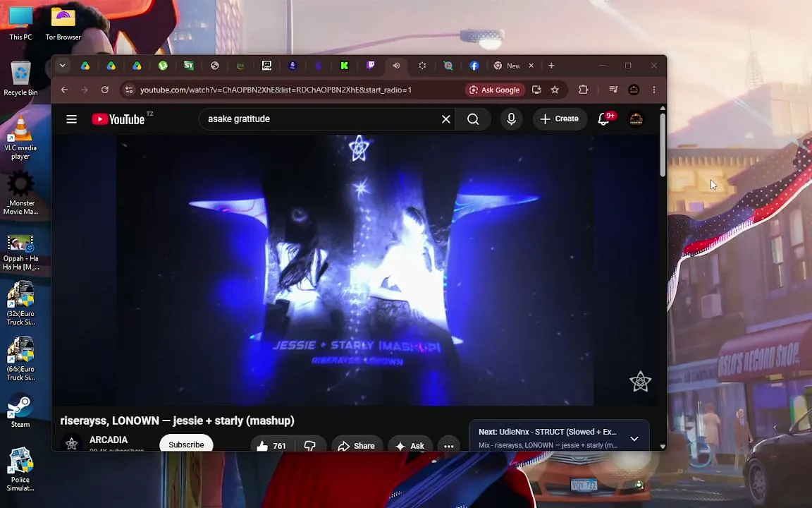Subscribe to ARCADIA channel
The width and height of the screenshot is (812, 508).
[186, 444]
